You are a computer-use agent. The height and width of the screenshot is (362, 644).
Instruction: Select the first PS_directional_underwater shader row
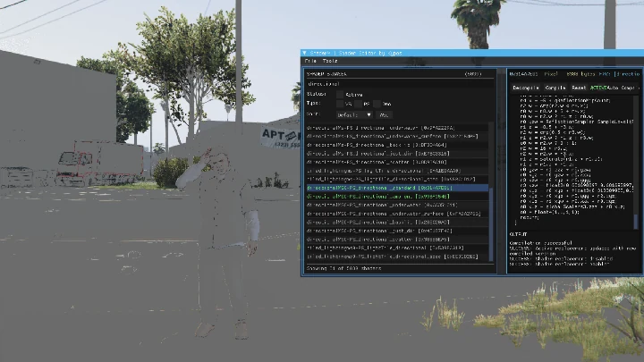click(397, 128)
